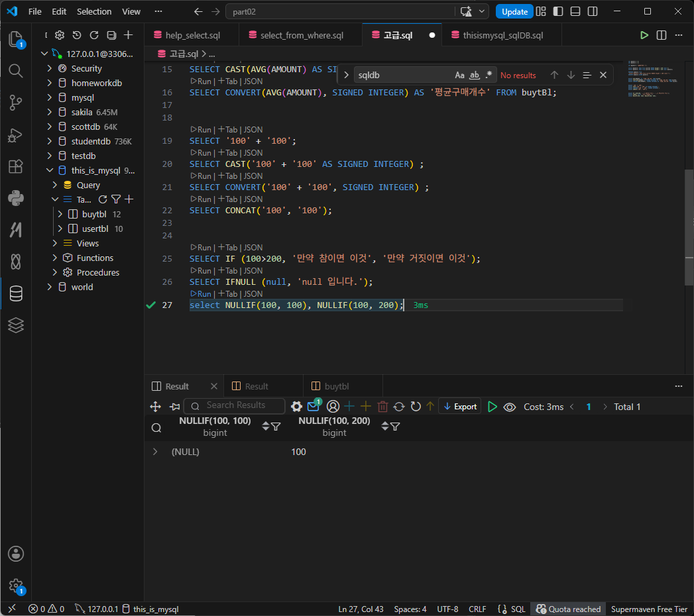The width and height of the screenshot is (694, 616).
Task: Open the Selection menu
Action: coord(94,11)
